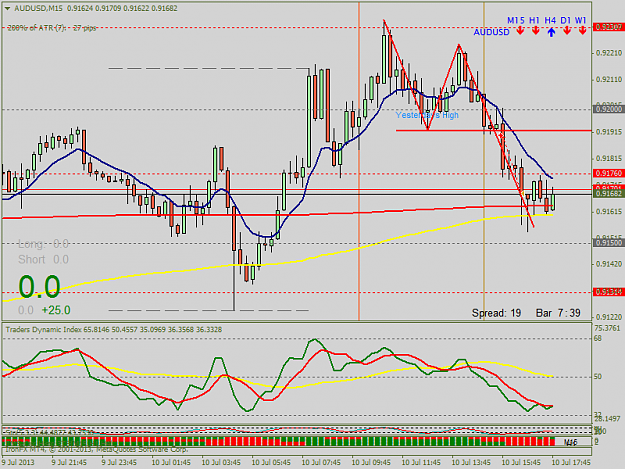
Task: Click the 200% of ATR (7) label
Action: pyautogui.click(x=52, y=28)
